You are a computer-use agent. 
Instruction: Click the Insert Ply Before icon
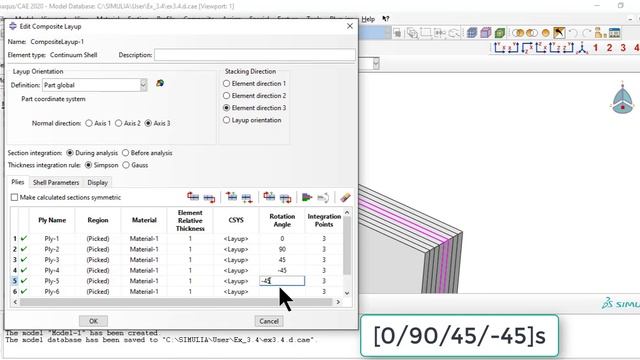pos(231,197)
